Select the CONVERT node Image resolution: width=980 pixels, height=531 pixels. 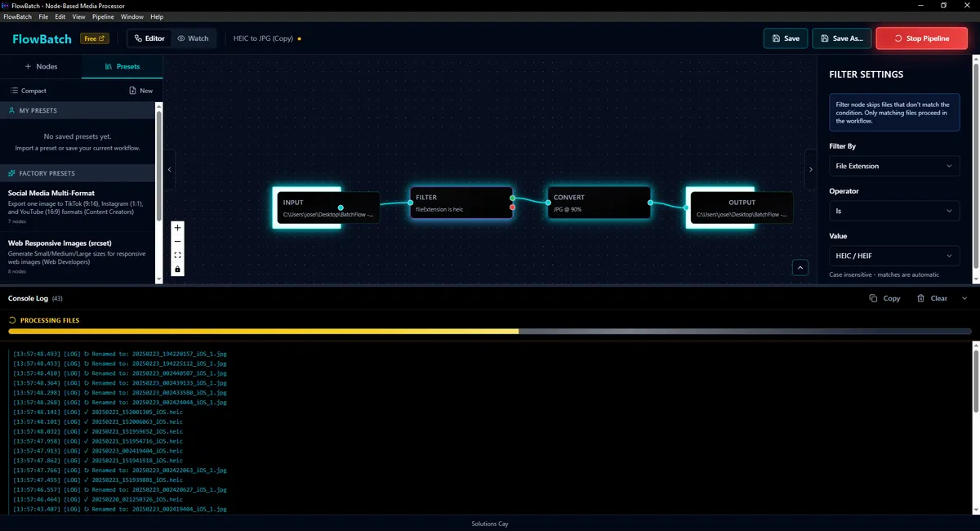[599, 203]
